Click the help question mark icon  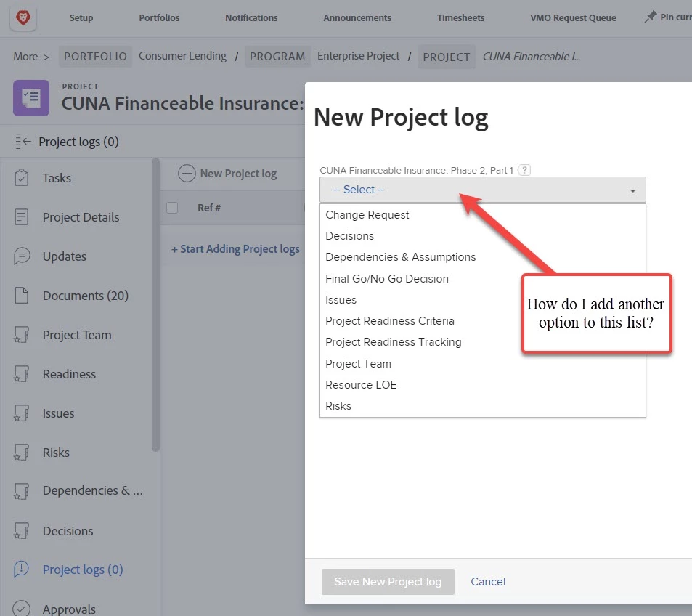(524, 170)
